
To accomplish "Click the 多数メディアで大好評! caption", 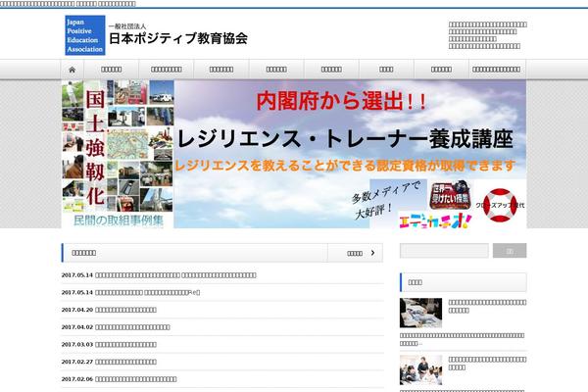I will [386, 199].
